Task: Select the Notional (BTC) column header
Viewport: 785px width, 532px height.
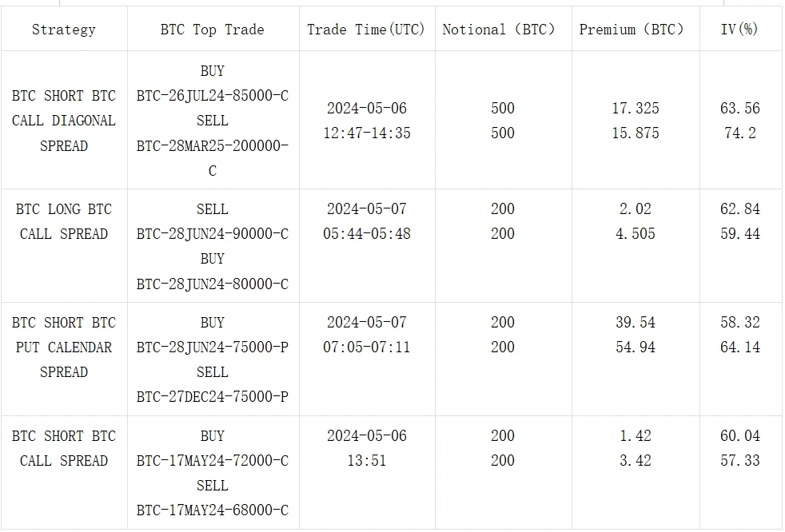Action: point(503,30)
